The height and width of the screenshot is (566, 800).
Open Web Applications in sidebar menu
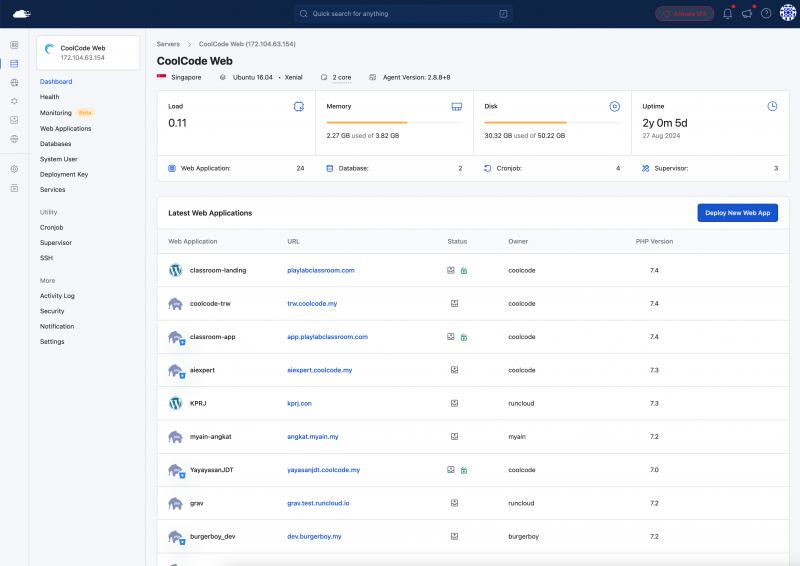click(65, 129)
